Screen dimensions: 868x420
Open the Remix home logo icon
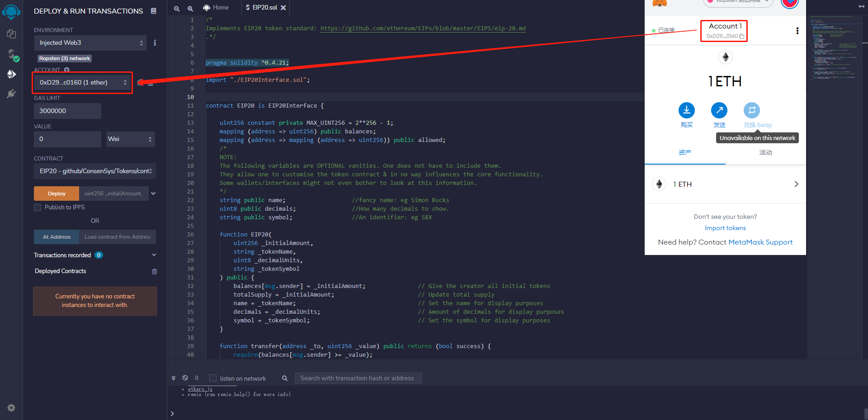[11, 12]
